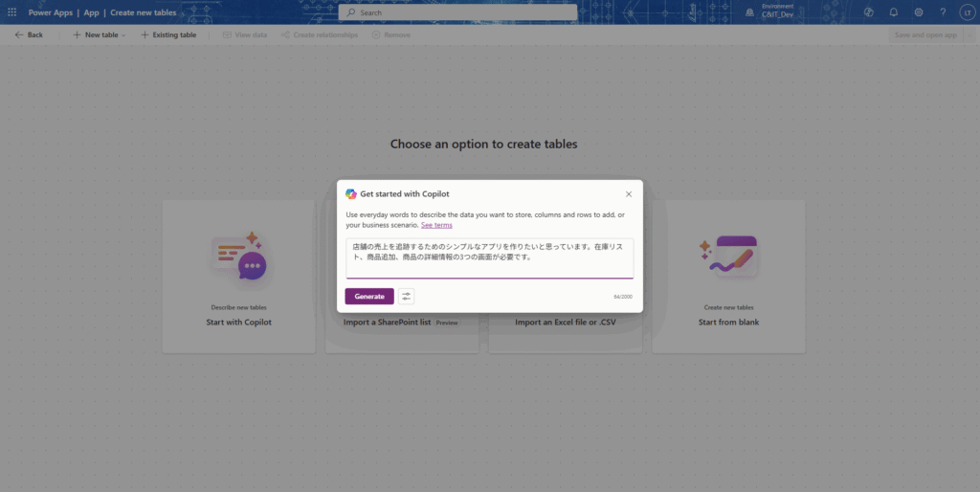Select the Start with Copilot card

coord(238,277)
